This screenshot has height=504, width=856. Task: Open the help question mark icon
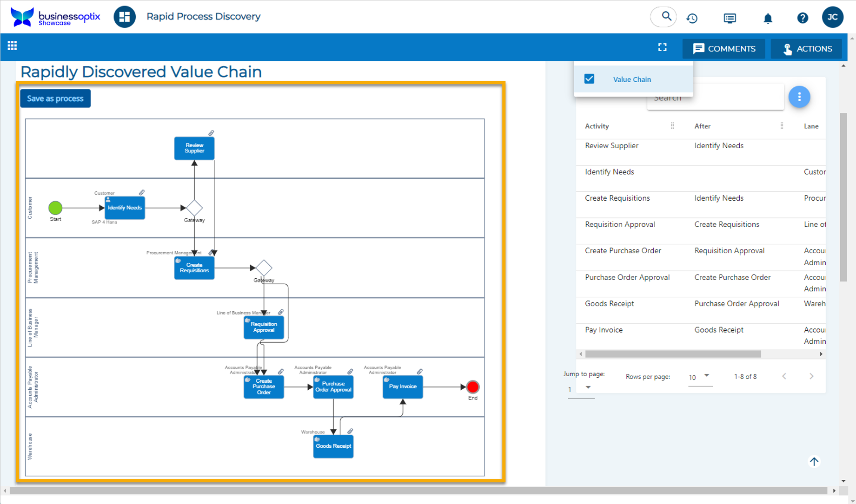tap(802, 18)
